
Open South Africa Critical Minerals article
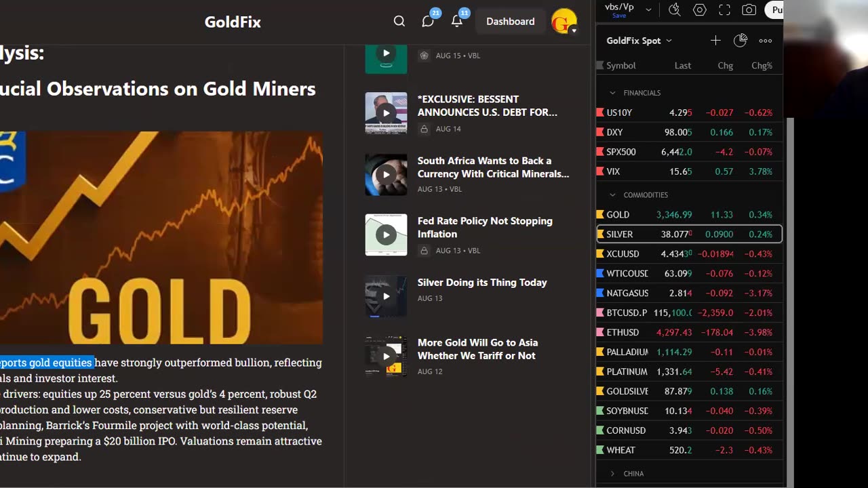(x=493, y=167)
